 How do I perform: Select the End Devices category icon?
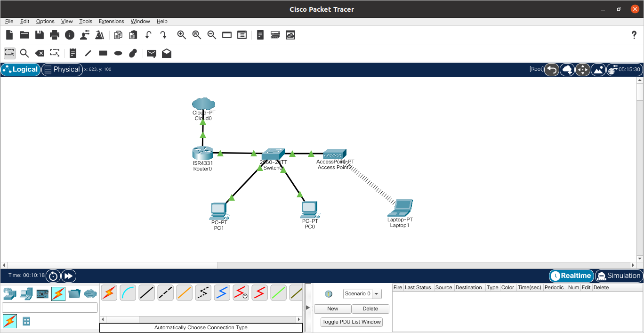pyautogui.click(x=26, y=294)
